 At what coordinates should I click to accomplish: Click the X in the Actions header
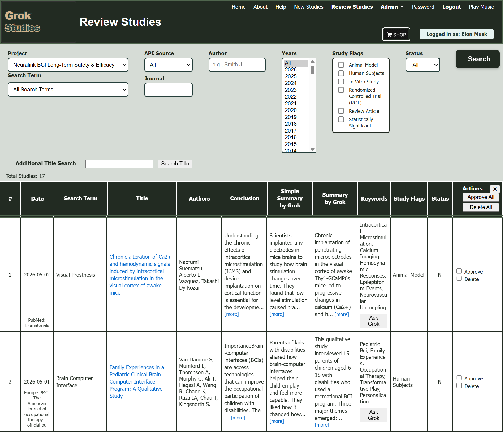(495, 189)
